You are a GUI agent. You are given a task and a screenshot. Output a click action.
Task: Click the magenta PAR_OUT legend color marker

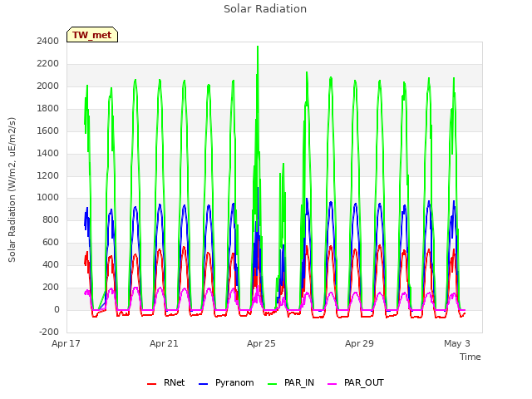click(332, 384)
